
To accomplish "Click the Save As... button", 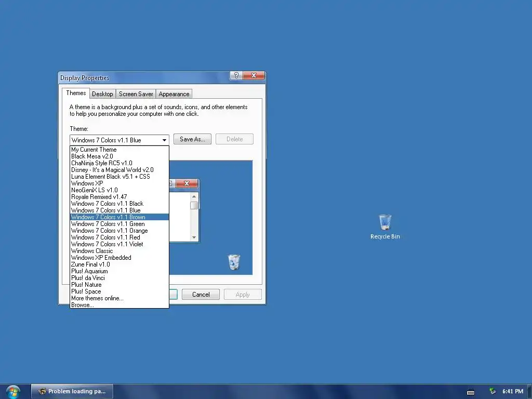I will (192, 139).
